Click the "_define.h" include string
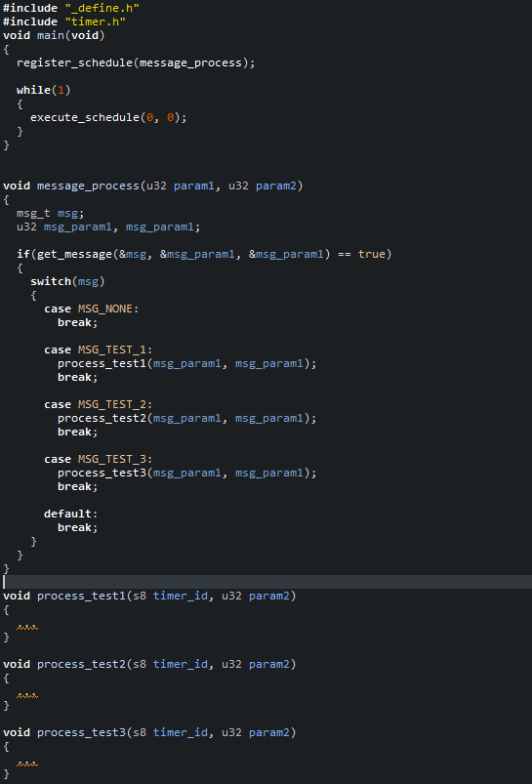This screenshot has width=532, height=784. pos(102,8)
